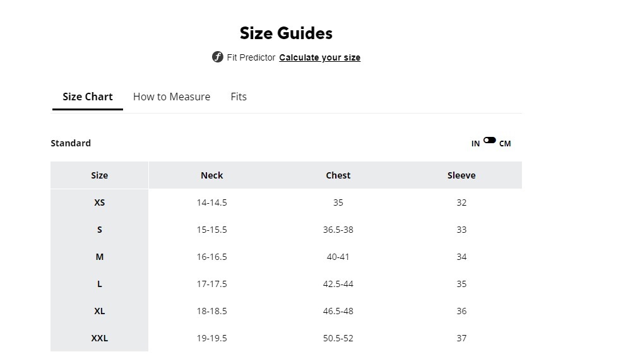Switch to the Size Chart tab
628x364 pixels.
point(88,97)
